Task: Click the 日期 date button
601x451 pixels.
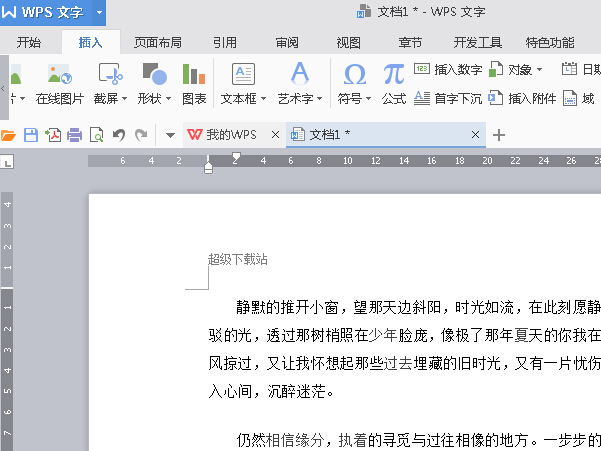Action: click(581, 69)
